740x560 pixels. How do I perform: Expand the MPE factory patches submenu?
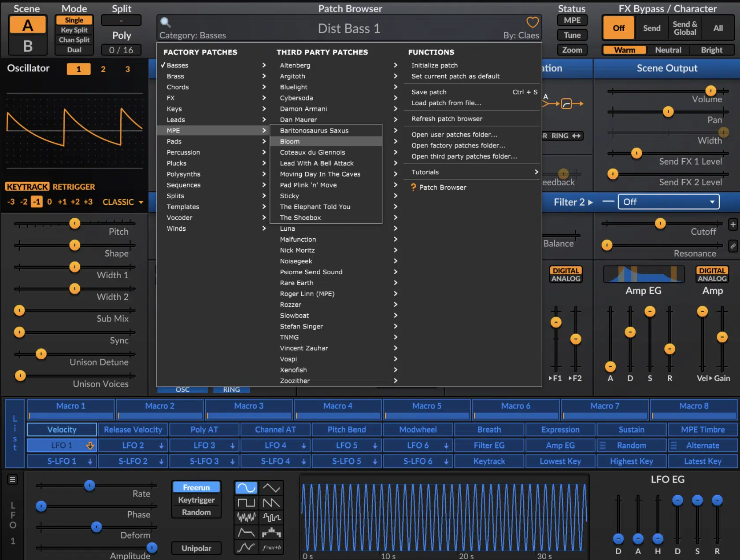coord(213,130)
